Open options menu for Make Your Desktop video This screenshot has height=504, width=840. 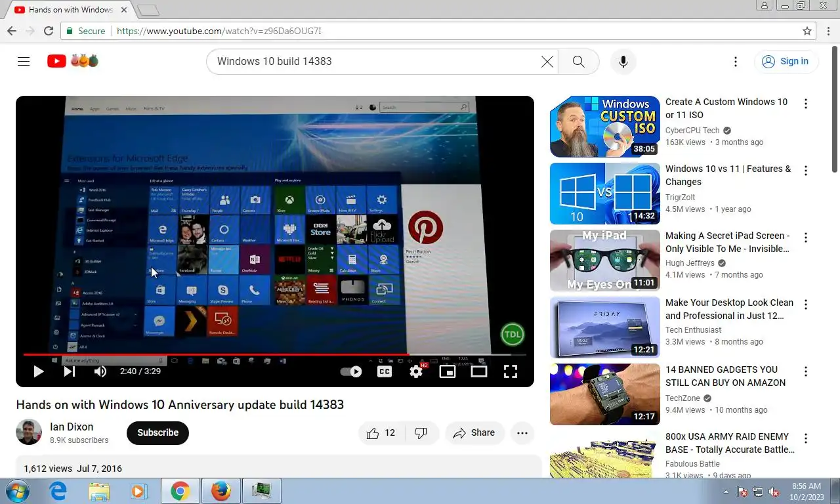tap(806, 304)
